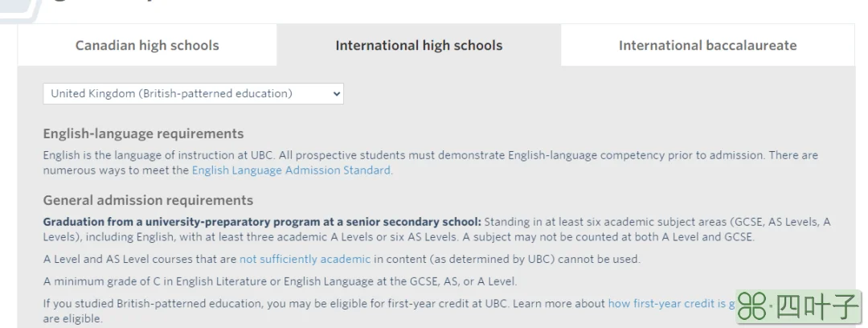Click the 'General admission requirements' heading
868x328 pixels.
click(149, 200)
